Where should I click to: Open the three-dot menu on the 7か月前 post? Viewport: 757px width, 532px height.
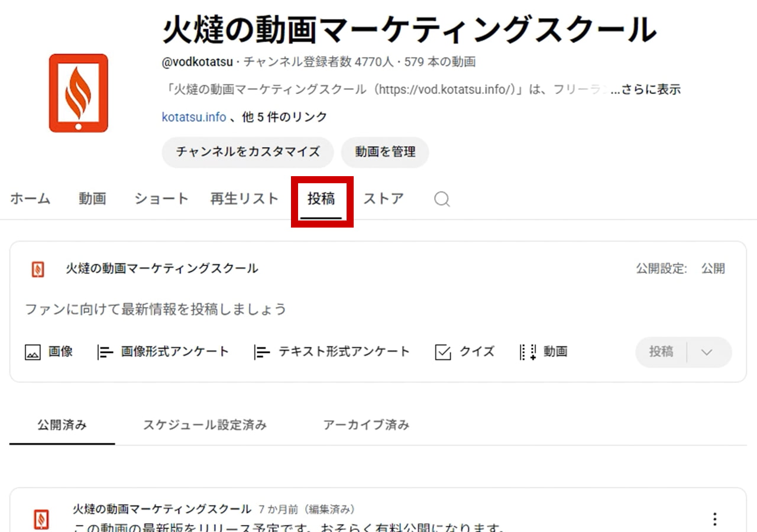tap(714, 519)
